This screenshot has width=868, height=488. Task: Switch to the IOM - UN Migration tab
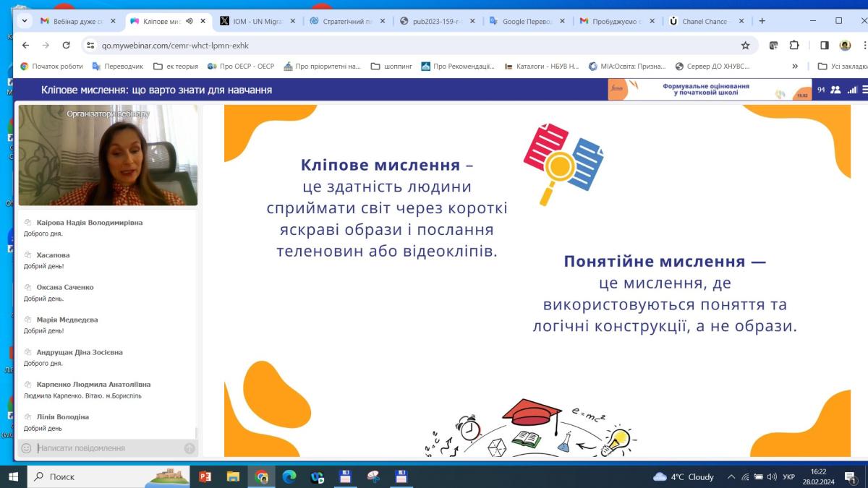coord(257,21)
